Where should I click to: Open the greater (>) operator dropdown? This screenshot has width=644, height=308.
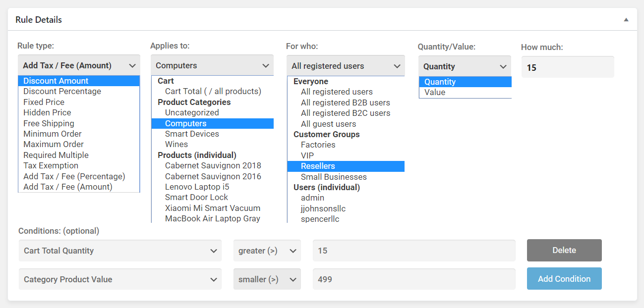(267, 251)
